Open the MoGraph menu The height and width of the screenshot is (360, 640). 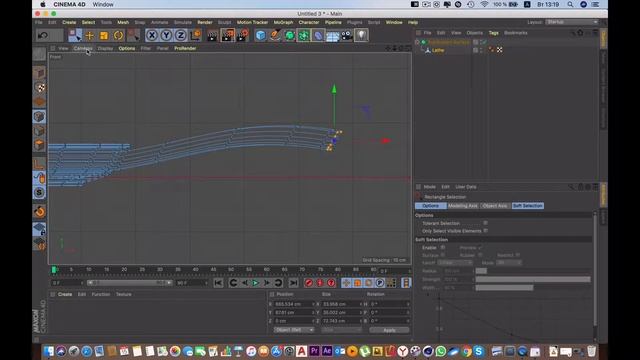click(283, 22)
